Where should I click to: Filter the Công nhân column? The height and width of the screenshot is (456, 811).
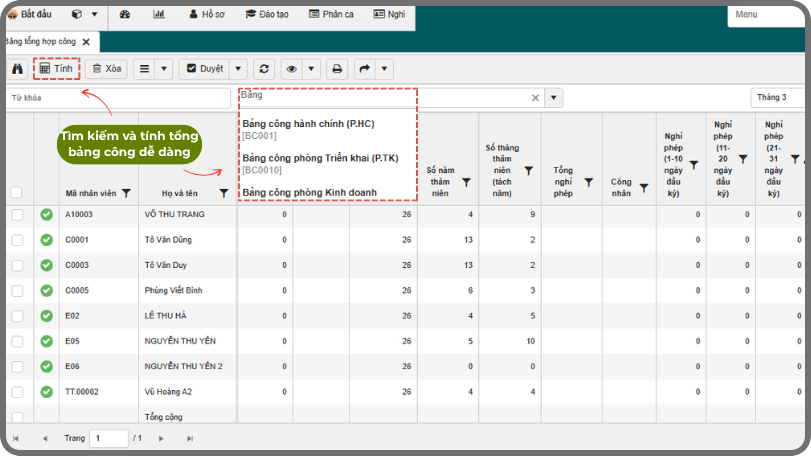pyautogui.click(x=644, y=188)
